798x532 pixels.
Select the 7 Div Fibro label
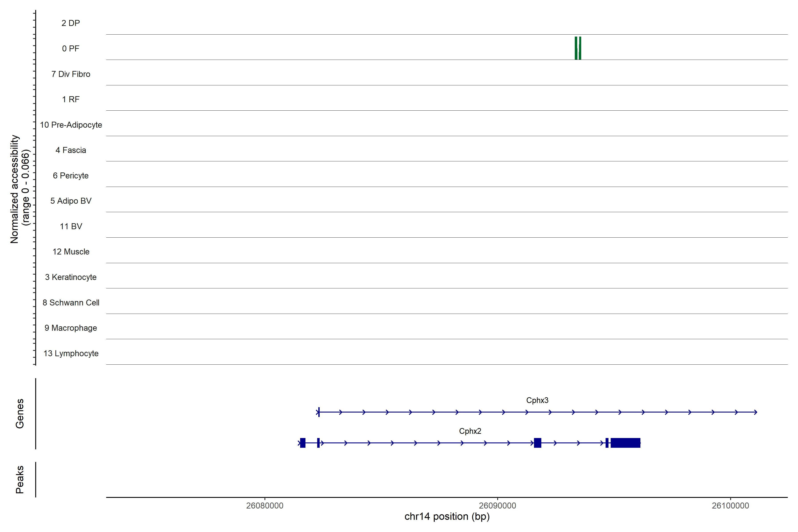click(70, 74)
